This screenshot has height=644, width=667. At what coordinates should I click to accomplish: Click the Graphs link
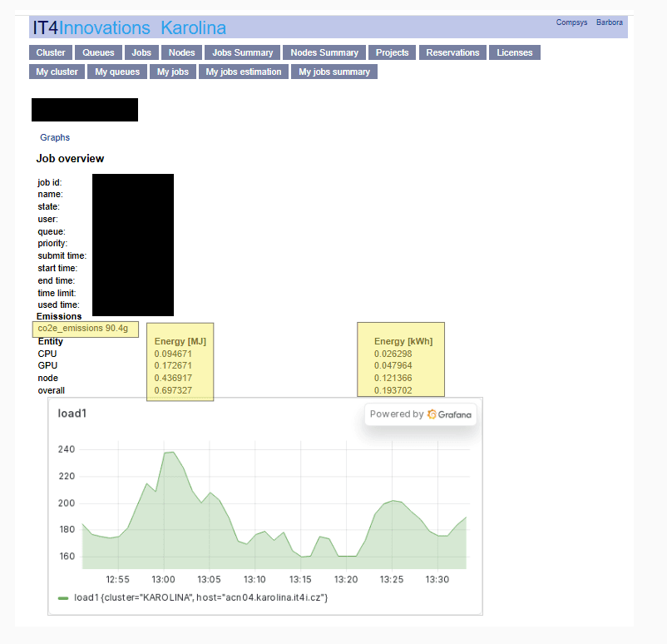tap(55, 137)
